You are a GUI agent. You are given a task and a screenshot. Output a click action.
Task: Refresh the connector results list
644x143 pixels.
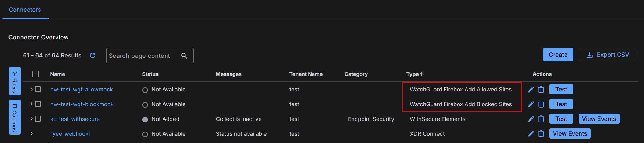(x=93, y=55)
